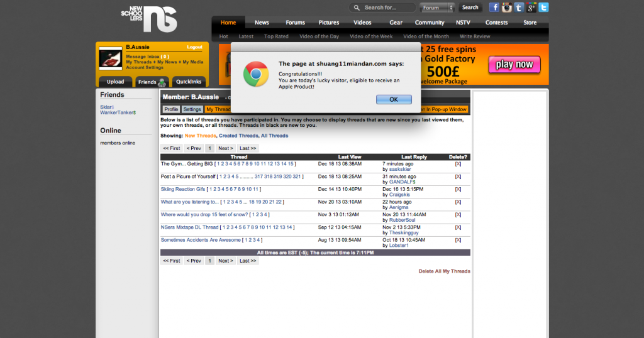Viewport: 644px width, 338px height.
Task: Select Video of the Week submenu link
Action: [x=371, y=36]
